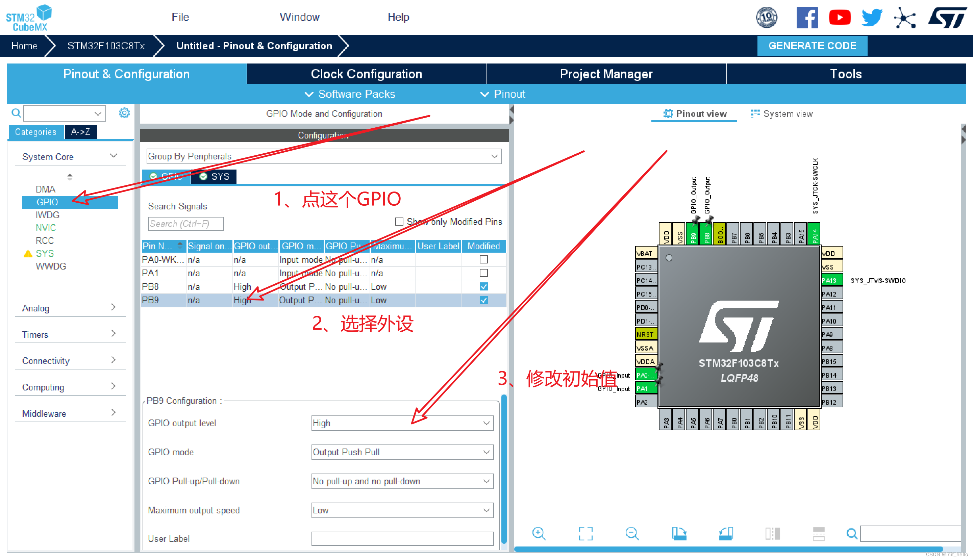
Task: Click the zoom out magnifier icon
Action: [x=632, y=533]
